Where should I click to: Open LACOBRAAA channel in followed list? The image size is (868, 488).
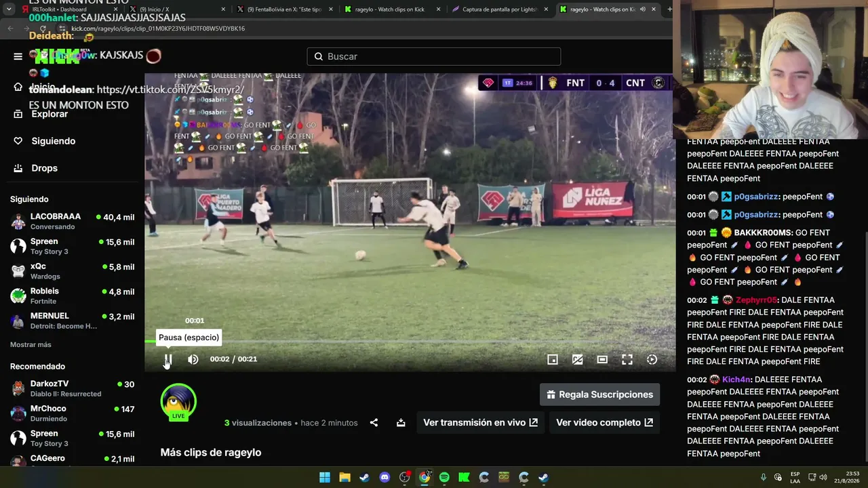(x=73, y=221)
